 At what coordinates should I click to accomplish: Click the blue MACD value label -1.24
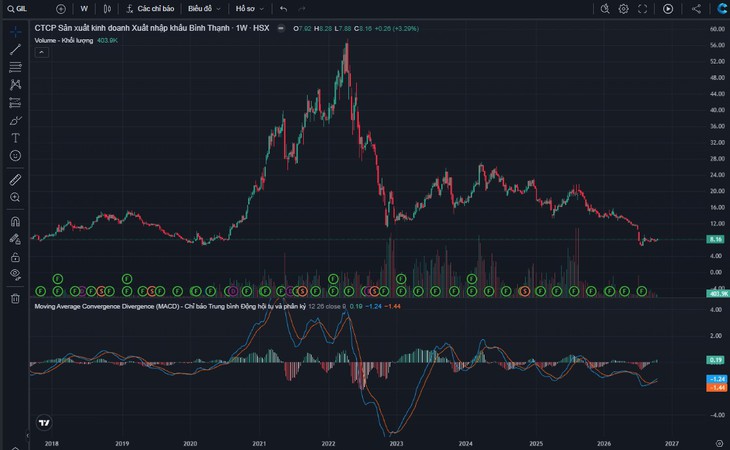tap(716, 379)
